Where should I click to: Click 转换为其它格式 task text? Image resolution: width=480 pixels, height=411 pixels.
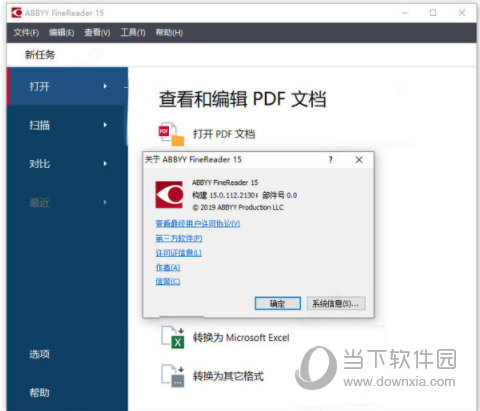coord(228,376)
